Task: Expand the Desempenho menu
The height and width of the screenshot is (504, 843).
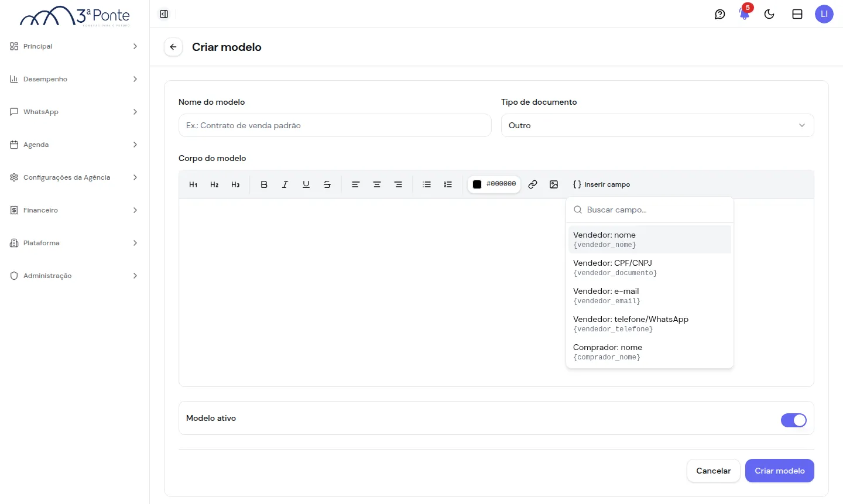Action: (74, 79)
